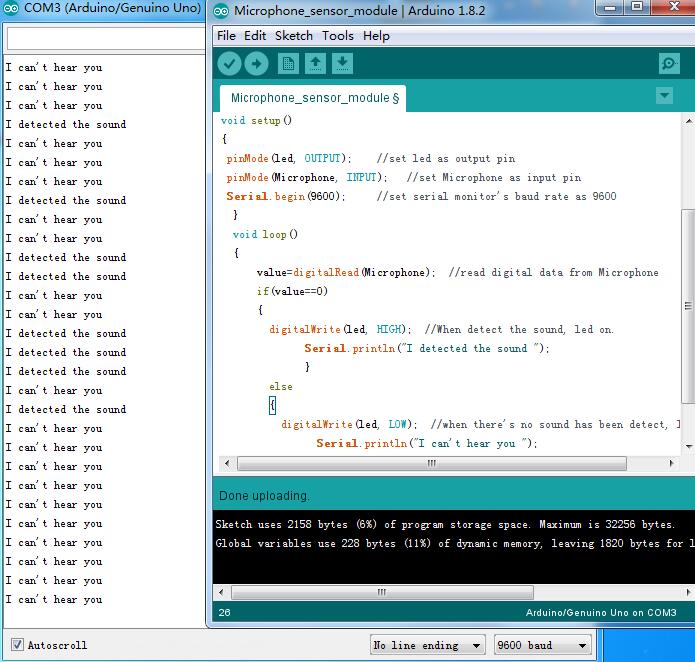Open the Help menu
The width and height of the screenshot is (695, 662).
tap(376, 35)
